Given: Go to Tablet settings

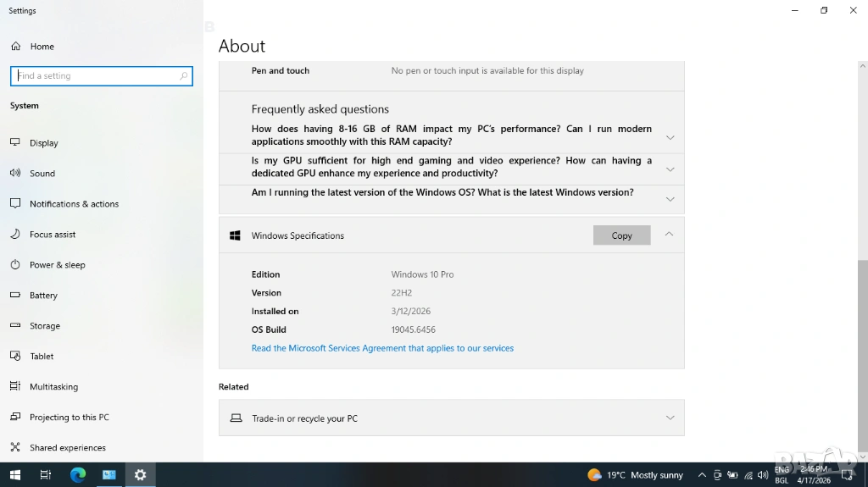Looking at the screenshot, I should pos(42,357).
